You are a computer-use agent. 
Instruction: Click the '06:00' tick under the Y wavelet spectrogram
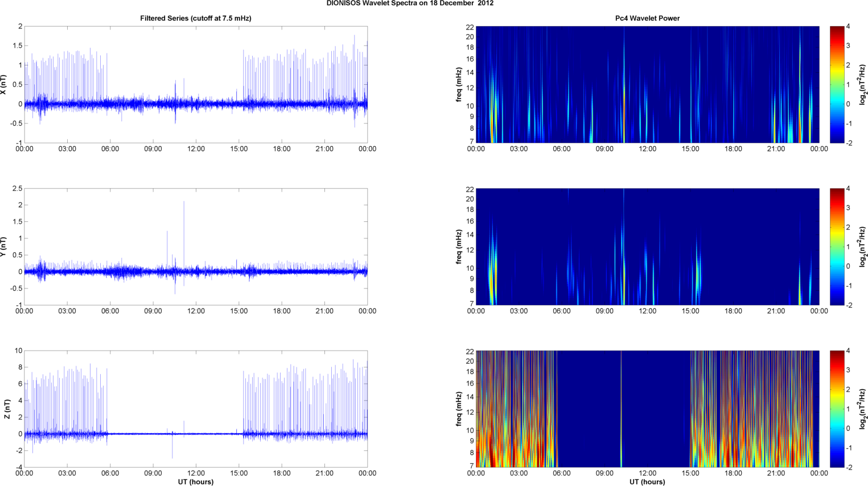tap(561, 311)
